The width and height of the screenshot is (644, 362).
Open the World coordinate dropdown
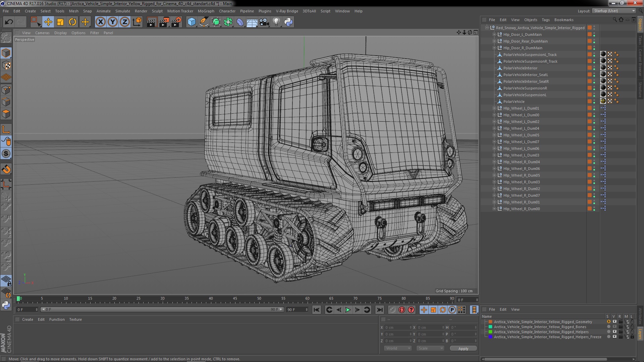click(x=397, y=348)
